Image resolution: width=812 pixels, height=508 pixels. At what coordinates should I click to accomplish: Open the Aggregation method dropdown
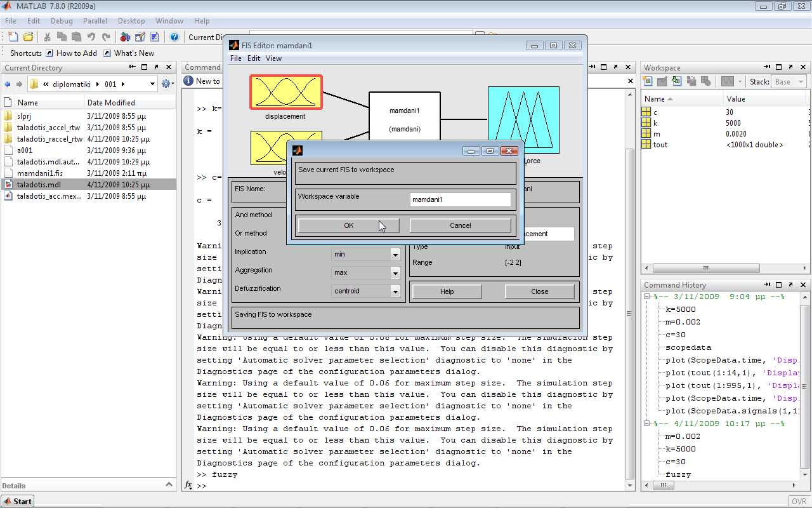coord(395,272)
